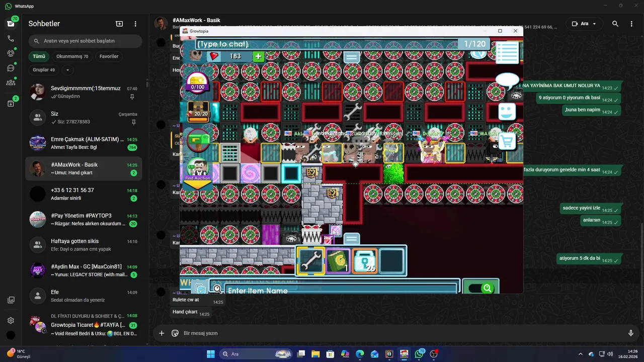Open WhatsApp Status icon in sidebar
Viewport: 644px width, 362px height.
coord(11,53)
